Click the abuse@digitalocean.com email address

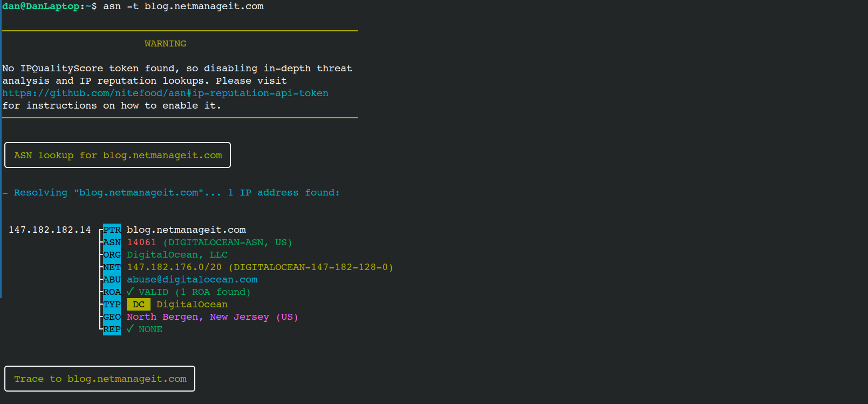click(192, 280)
